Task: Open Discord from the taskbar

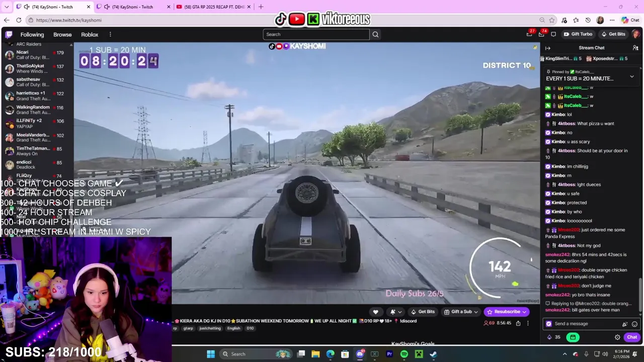Action: click(x=360, y=354)
